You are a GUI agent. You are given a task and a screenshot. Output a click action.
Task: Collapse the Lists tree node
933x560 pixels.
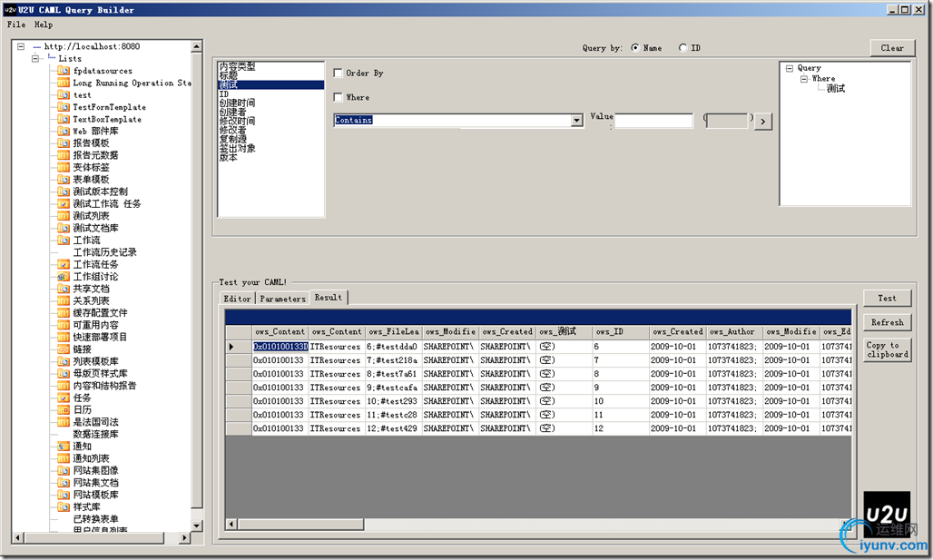tap(35, 58)
